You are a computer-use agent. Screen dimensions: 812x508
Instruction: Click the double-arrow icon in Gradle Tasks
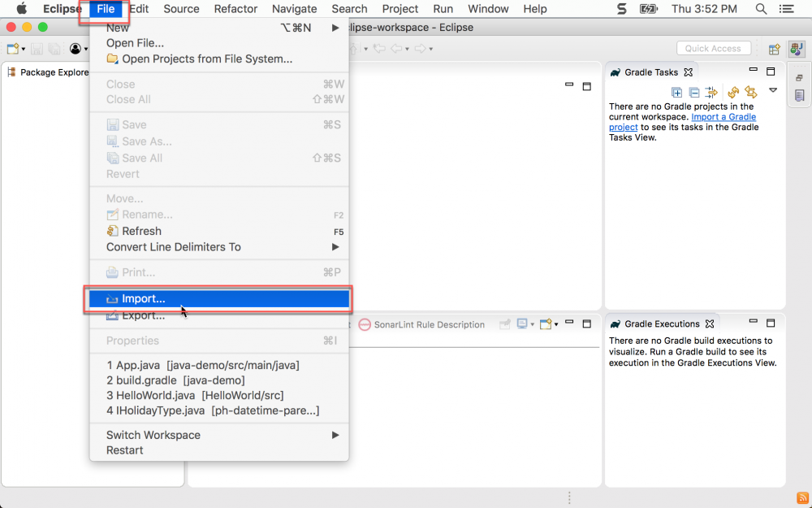coord(751,93)
